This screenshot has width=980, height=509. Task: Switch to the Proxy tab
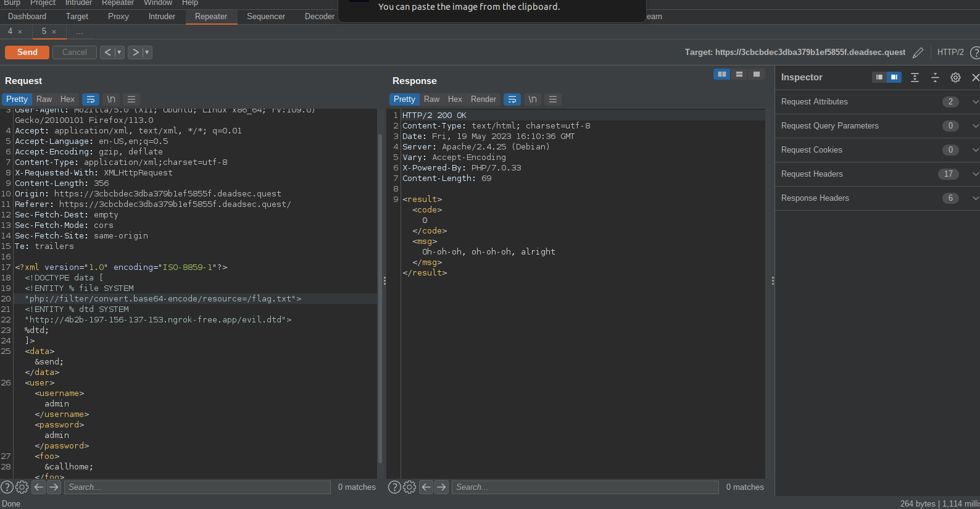[118, 17]
